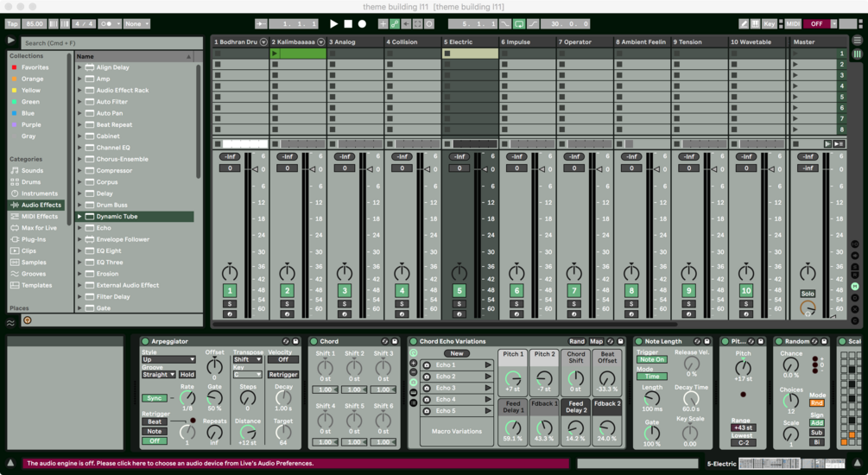Open track 1 Bodhran Dru title dropdown arrow
The height and width of the screenshot is (475, 868).
pyautogui.click(x=263, y=42)
